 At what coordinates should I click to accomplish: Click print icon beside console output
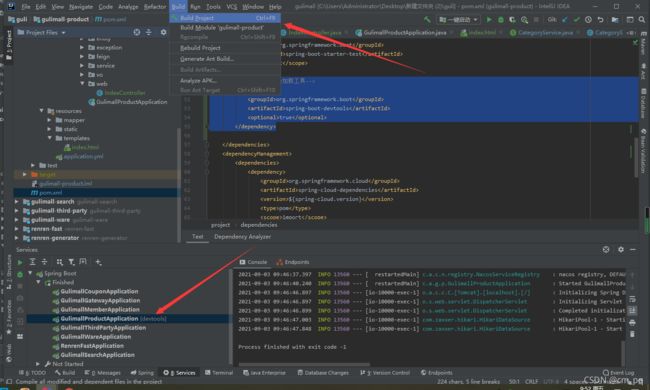click(x=632, y=322)
